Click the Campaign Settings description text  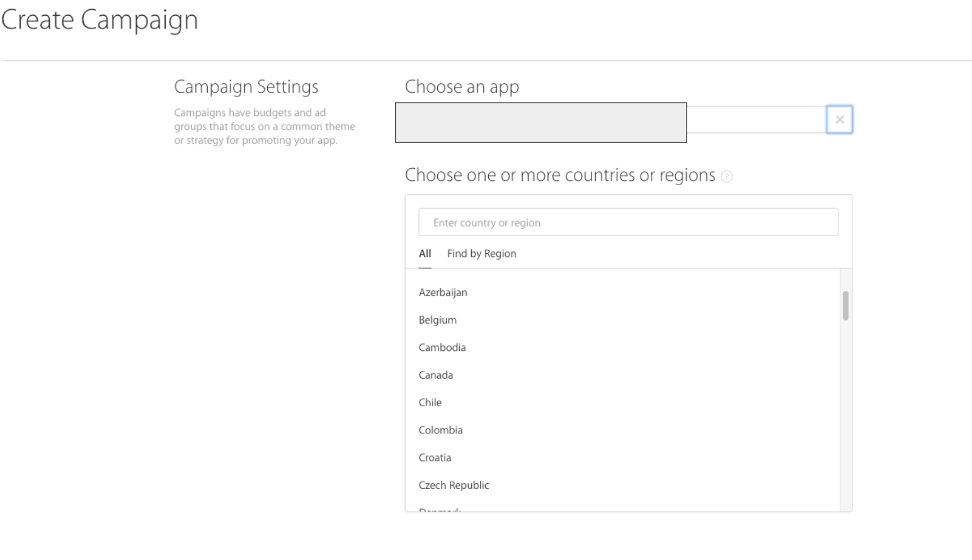265,127
